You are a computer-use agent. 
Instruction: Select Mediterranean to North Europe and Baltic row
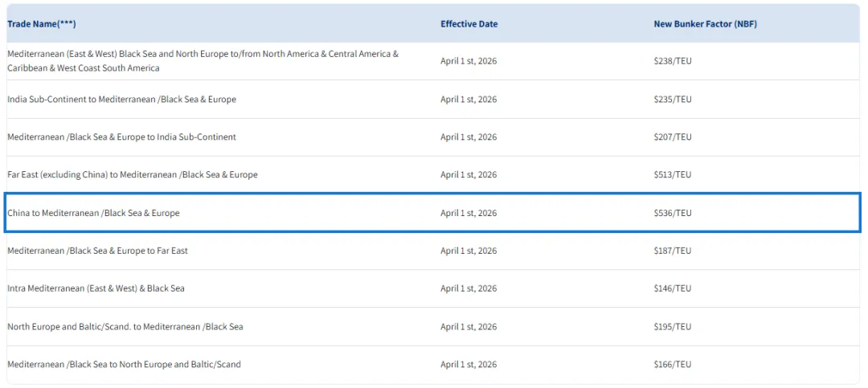point(124,365)
